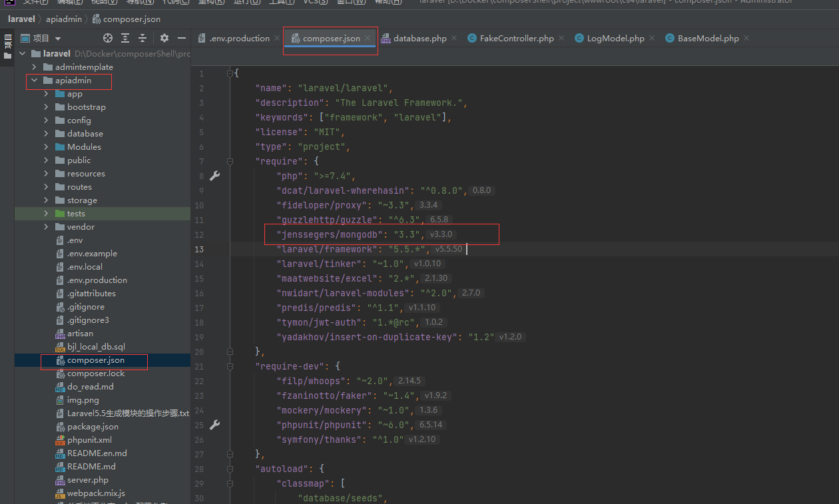Select composer.lock in project tree
Screen dimensions: 839x504
pyautogui.click(x=96, y=374)
